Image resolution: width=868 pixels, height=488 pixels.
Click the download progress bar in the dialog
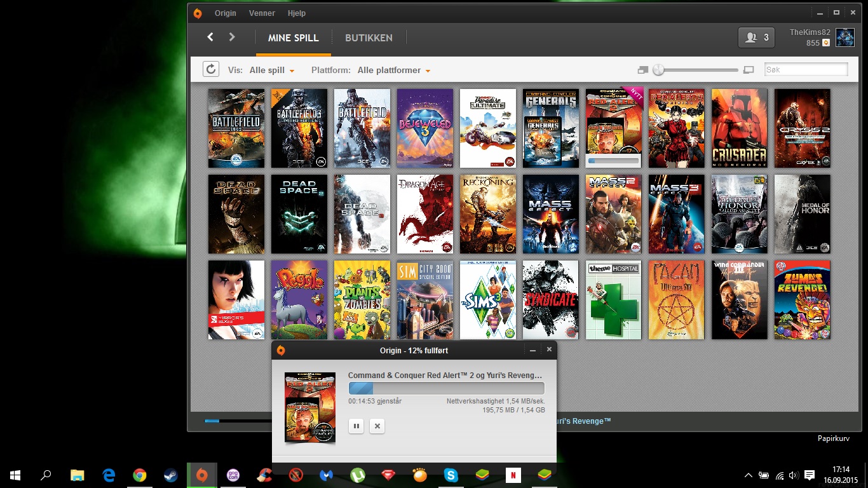(x=446, y=389)
